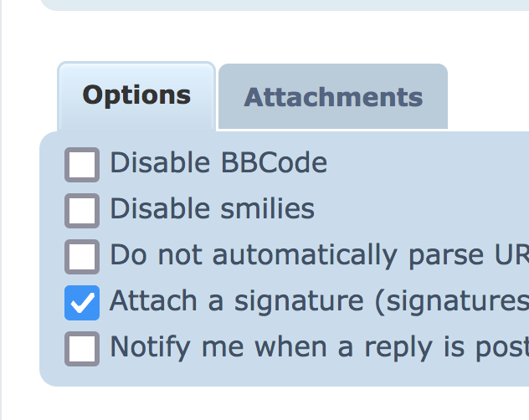Click the word 'smilies' in the options list
The height and width of the screenshot is (420, 529).
[x=268, y=208]
